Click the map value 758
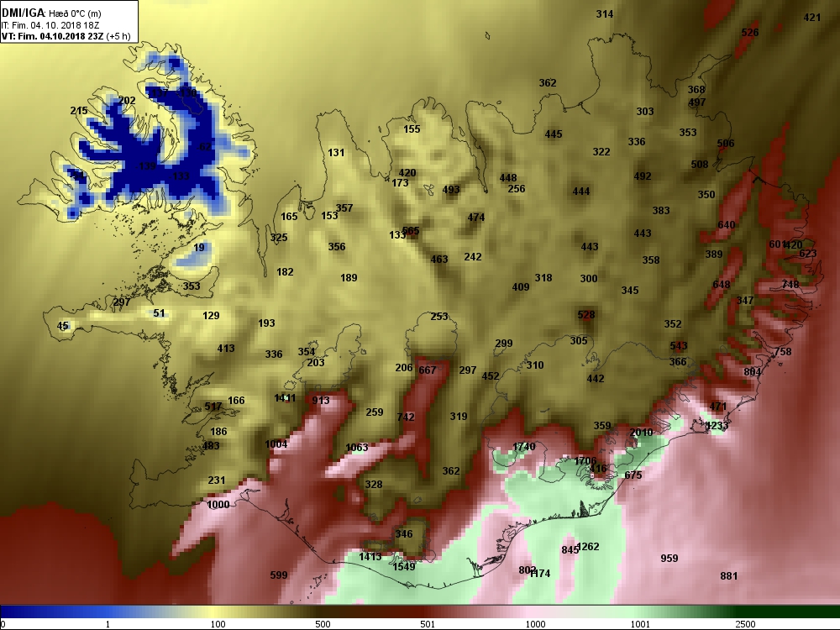The width and height of the screenshot is (840, 630). pos(783,352)
